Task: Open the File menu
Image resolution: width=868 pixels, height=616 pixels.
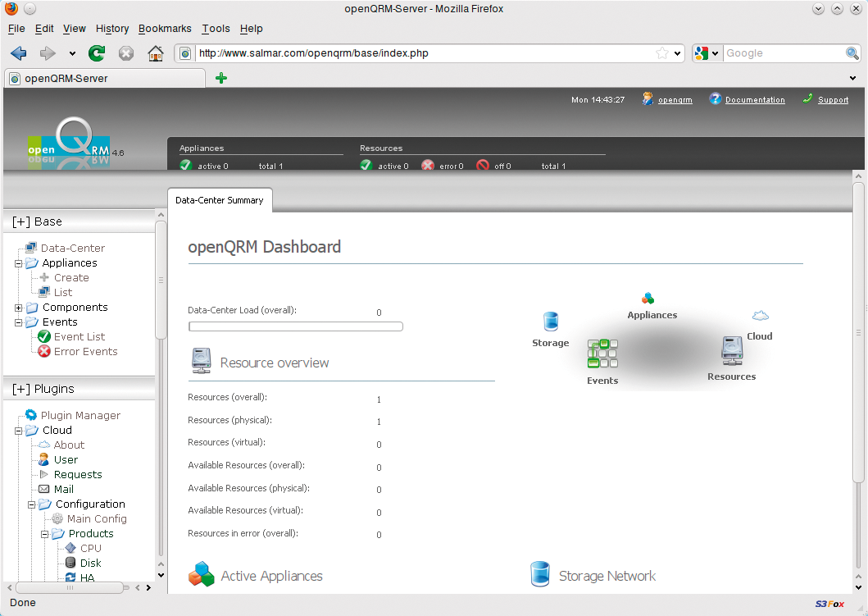Action: pos(16,28)
